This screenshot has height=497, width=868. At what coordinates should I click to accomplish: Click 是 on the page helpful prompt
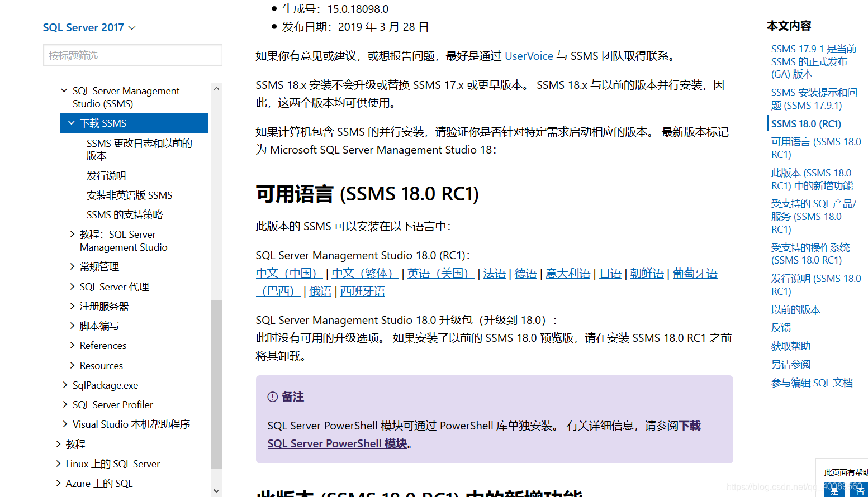click(834, 490)
